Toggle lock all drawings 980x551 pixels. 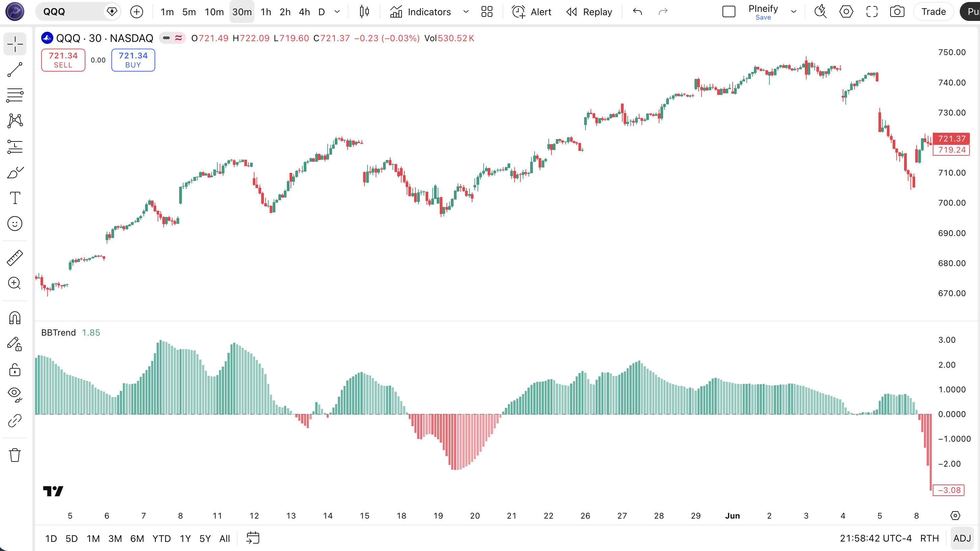click(15, 369)
